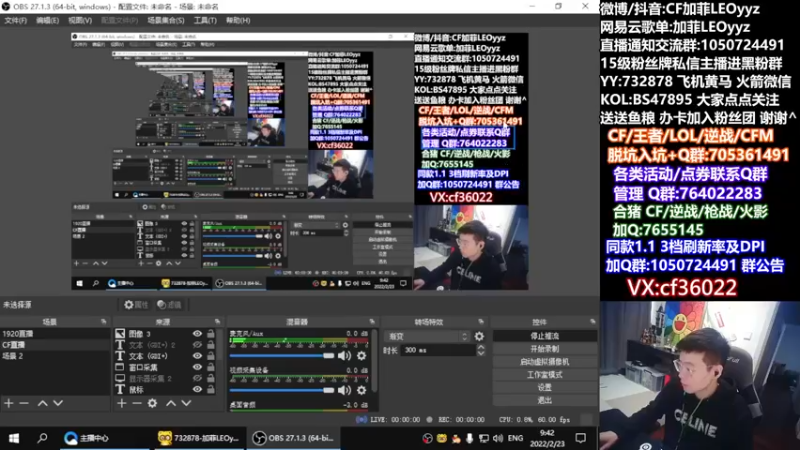The height and width of the screenshot is (450, 800).
Task: Increase transition duration with up arrow
Action: pos(481,347)
